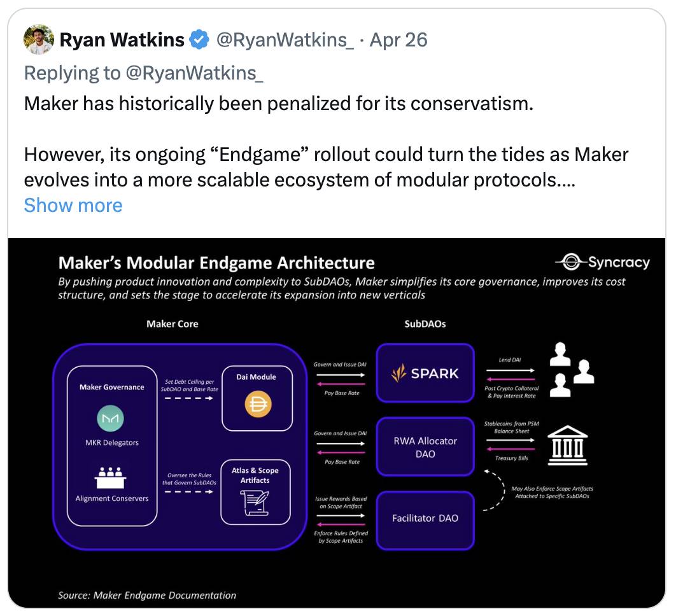
Task: Click the orange Dai coin icon
Action: tap(258, 404)
